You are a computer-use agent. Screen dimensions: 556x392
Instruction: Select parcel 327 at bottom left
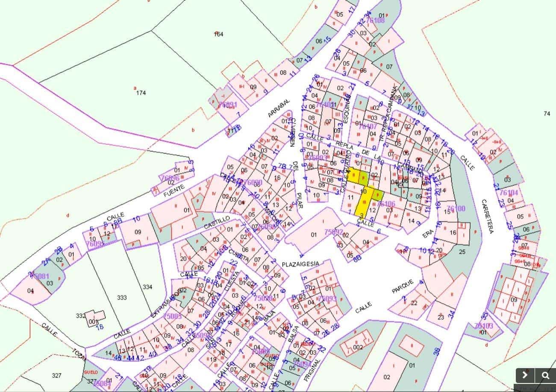click(56, 375)
